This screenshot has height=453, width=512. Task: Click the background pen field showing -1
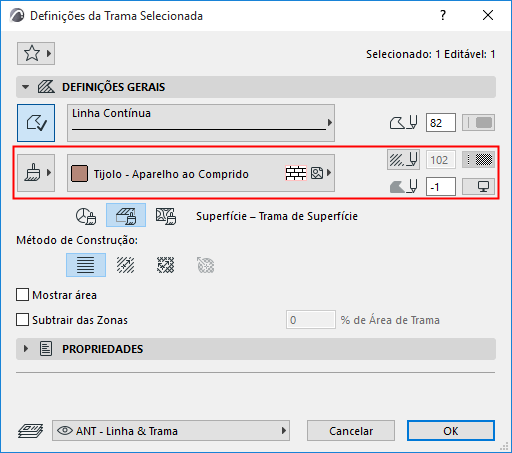click(441, 187)
